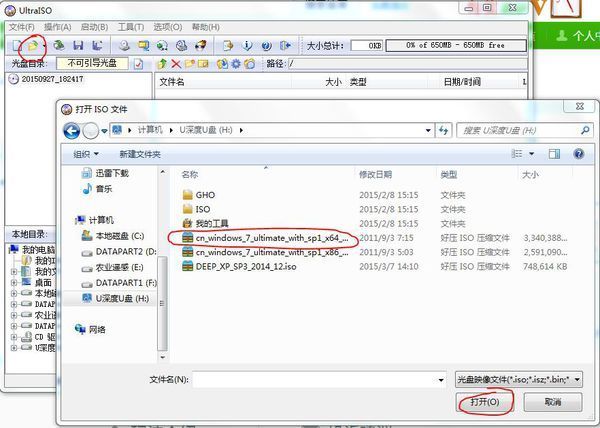The height and width of the screenshot is (428, 600).
Task: Select cn_windows_7_ultimate_with_sp1_x86 ISO file
Action: [265, 252]
